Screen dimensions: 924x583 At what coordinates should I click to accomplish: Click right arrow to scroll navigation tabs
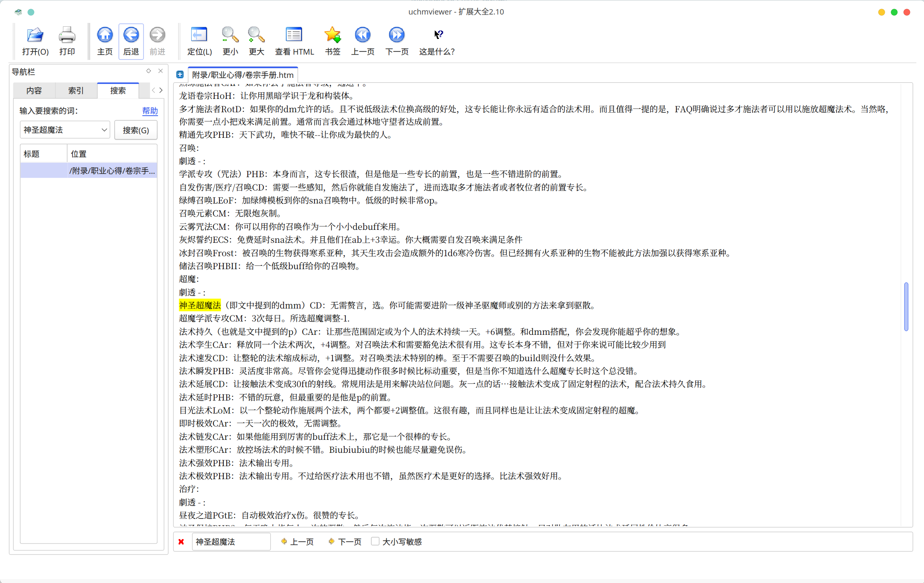click(x=161, y=90)
